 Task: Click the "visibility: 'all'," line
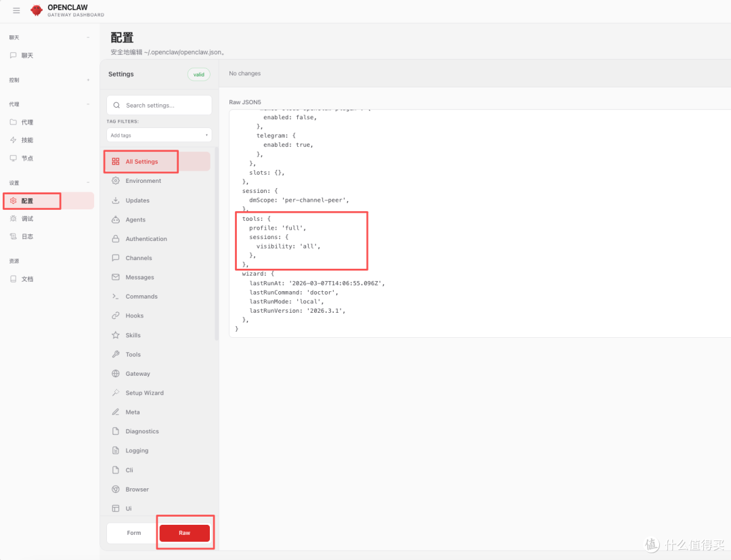[x=288, y=246]
